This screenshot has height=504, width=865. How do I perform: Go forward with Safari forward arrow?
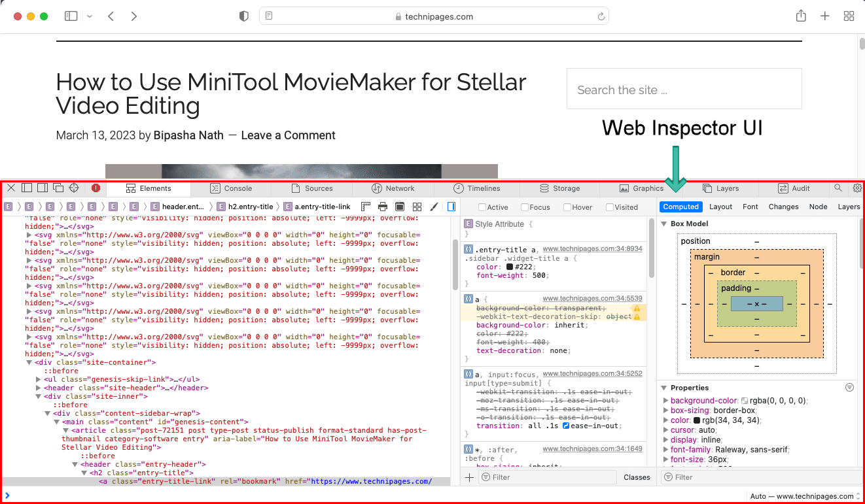tap(134, 16)
